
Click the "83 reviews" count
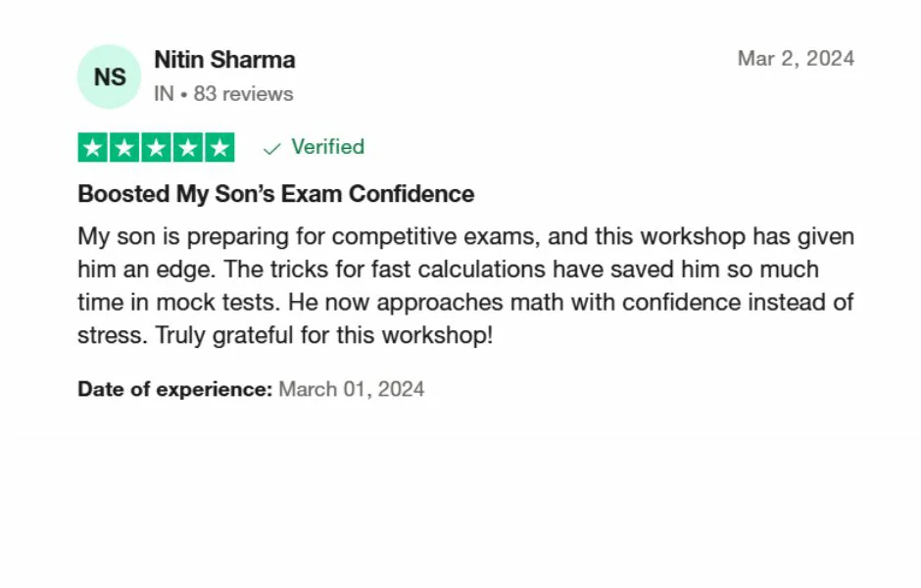tap(243, 94)
